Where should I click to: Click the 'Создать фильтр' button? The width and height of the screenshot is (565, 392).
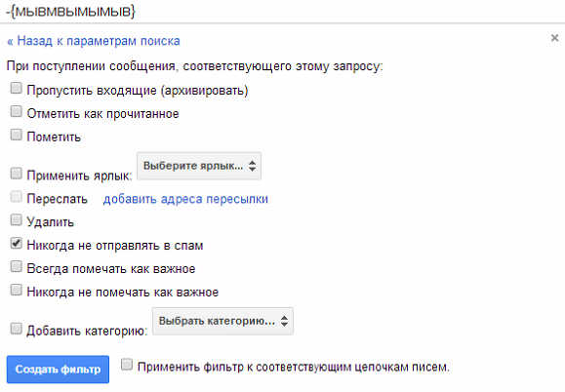(x=58, y=370)
